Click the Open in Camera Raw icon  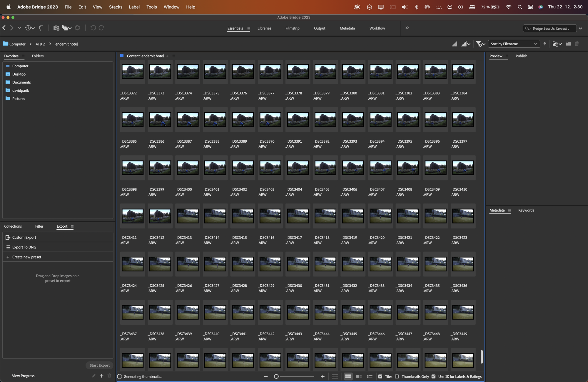coord(78,28)
